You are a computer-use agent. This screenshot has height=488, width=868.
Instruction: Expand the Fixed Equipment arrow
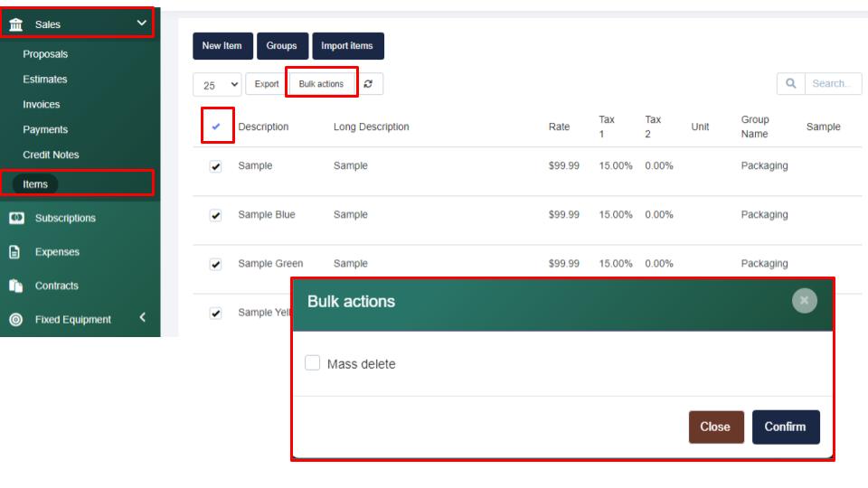click(x=142, y=318)
